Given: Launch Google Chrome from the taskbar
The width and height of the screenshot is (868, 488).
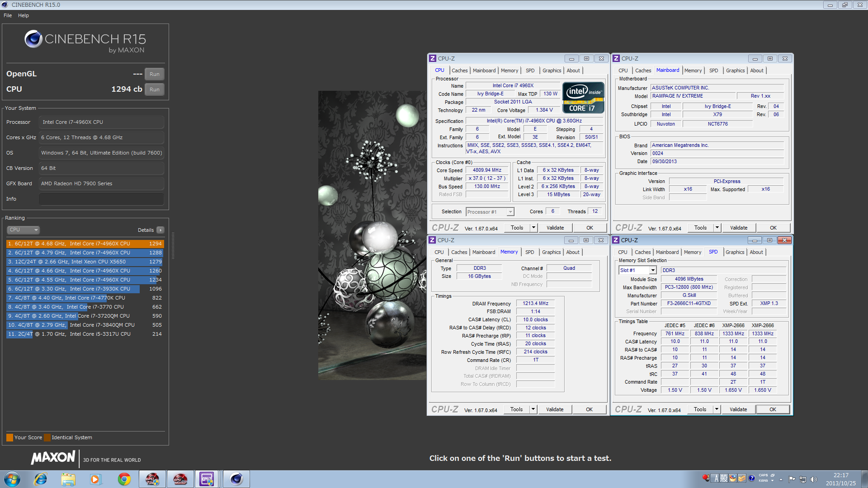Looking at the screenshot, I should click(x=124, y=479).
